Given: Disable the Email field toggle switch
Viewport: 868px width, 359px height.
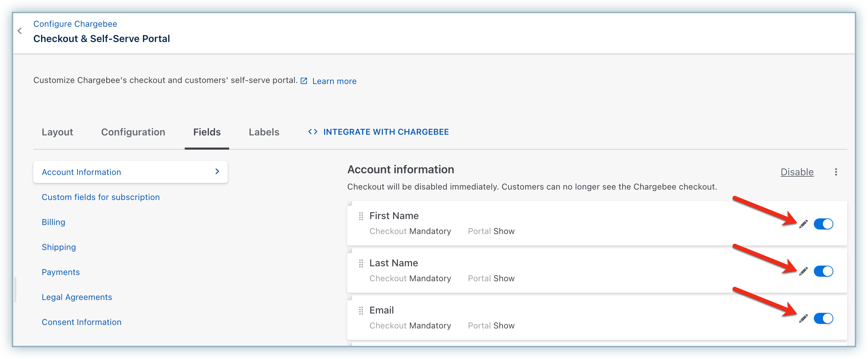Looking at the screenshot, I should coord(823,319).
